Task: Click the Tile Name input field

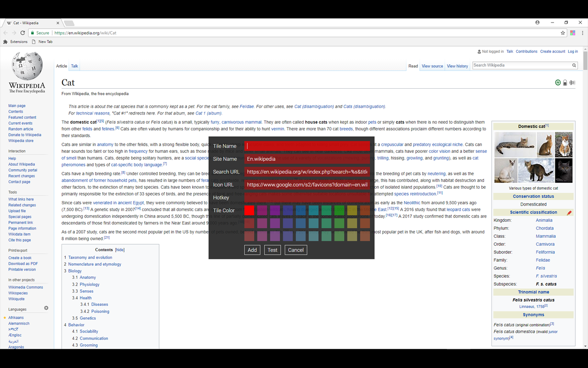Action: (x=307, y=146)
